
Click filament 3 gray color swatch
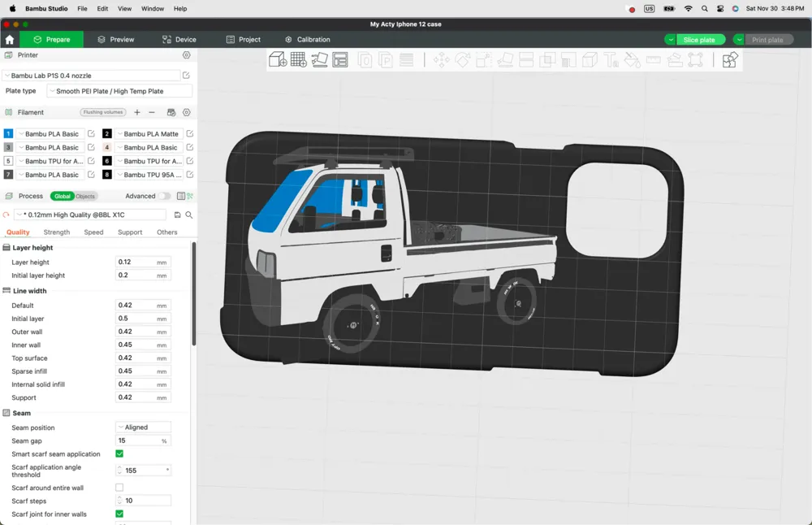(8, 147)
